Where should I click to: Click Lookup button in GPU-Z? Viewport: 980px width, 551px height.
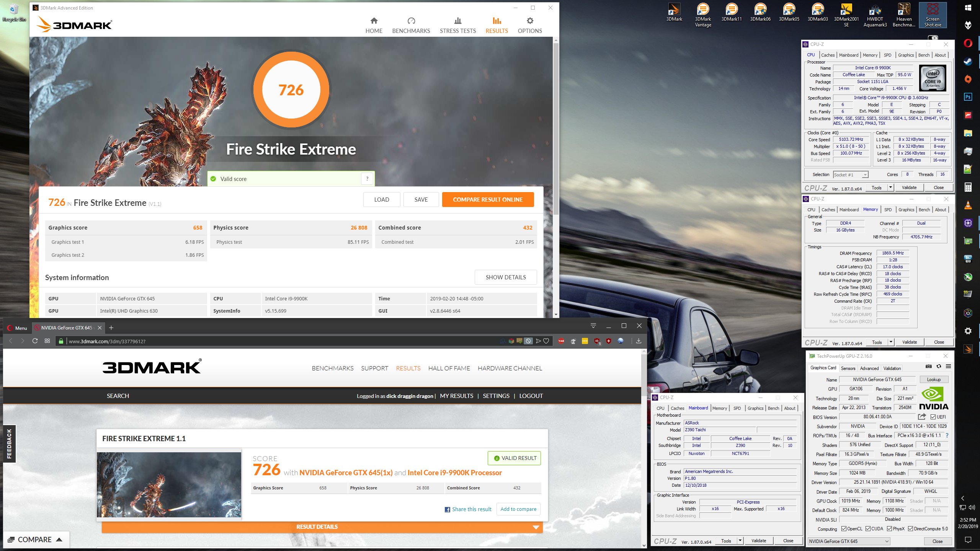[934, 379]
